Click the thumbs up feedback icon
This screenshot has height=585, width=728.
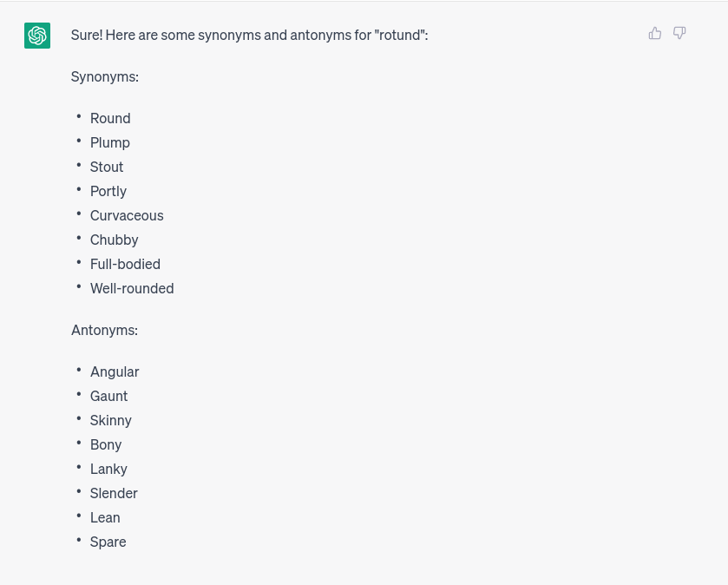[655, 34]
